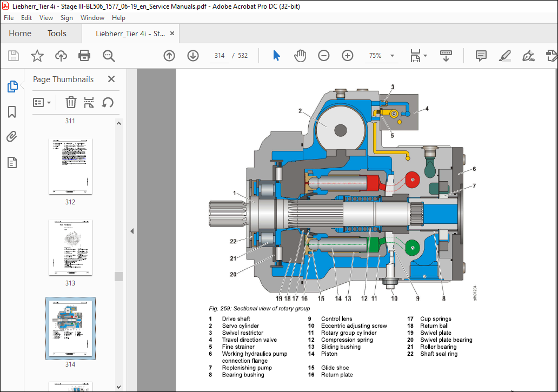Viewport: 558px width, 392px height.
Task: Delete selected page with trash icon
Action: [71, 102]
